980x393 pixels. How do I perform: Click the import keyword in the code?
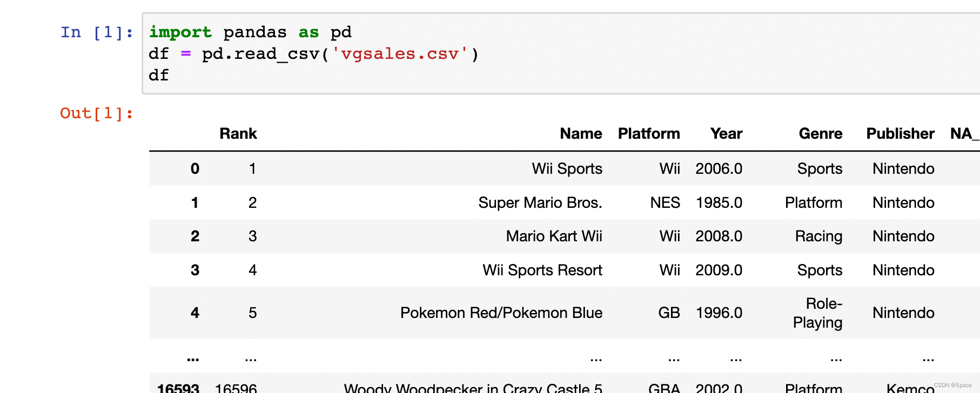tap(180, 32)
